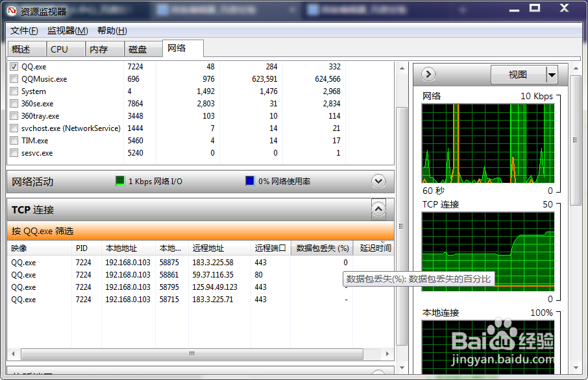Screen dimensions: 588x380
Task: Sort connections by 数据包丢失(%) column
Action: click(322, 248)
